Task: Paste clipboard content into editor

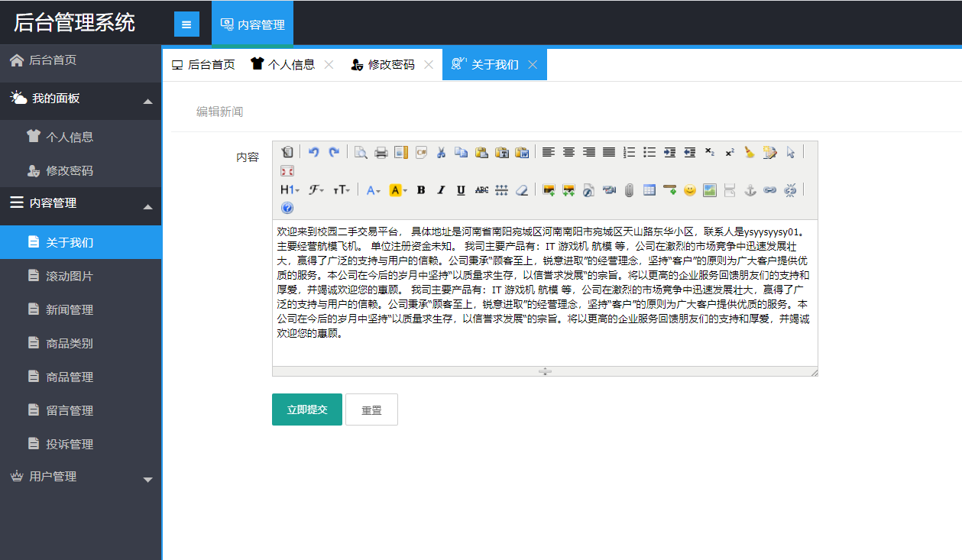Action: coord(481,152)
